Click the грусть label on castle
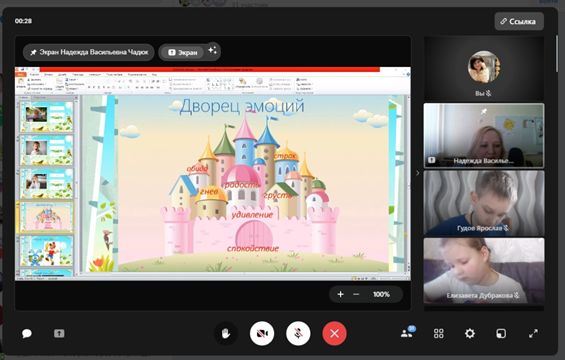565x360 pixels. 277,195
